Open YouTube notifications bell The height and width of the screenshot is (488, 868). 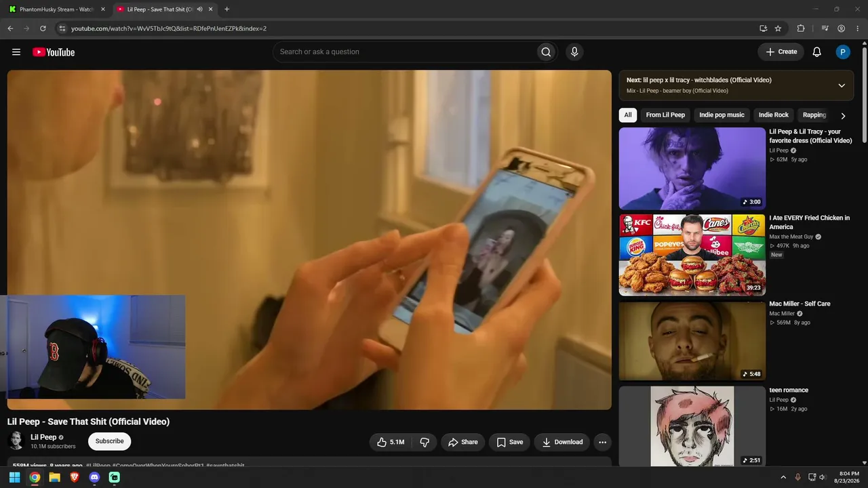[817, 52]
